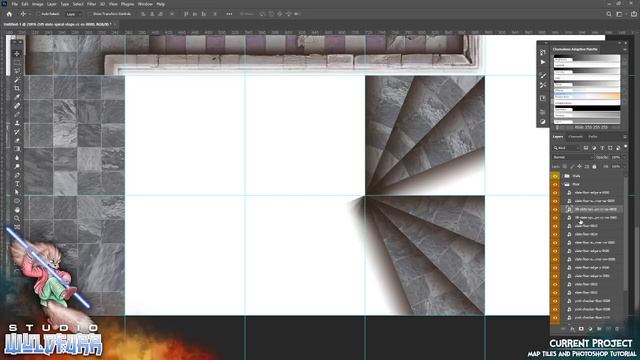Screen dimensions: 640x360
Task: Toggle eye of the highlighted layer row
Action: pyautogui.click(x=555, y=209)
